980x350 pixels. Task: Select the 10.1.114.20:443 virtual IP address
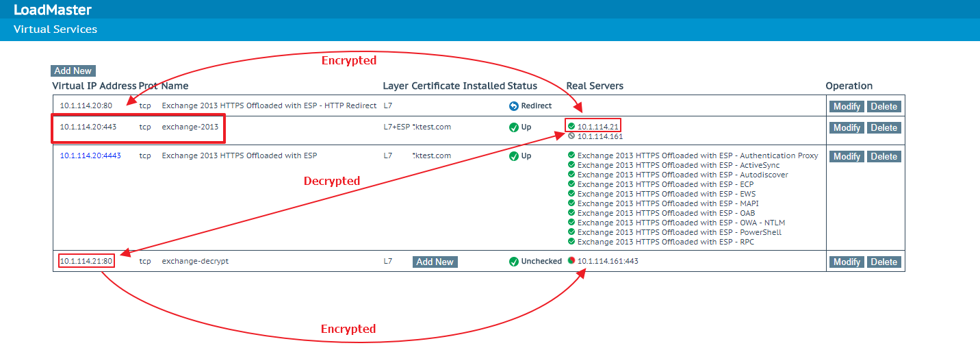88,127
